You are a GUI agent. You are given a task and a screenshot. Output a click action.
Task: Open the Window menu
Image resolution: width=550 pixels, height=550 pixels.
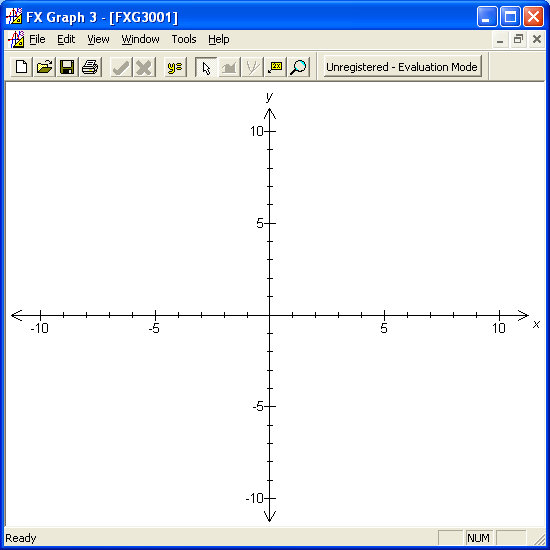click(x=140, y=39)
